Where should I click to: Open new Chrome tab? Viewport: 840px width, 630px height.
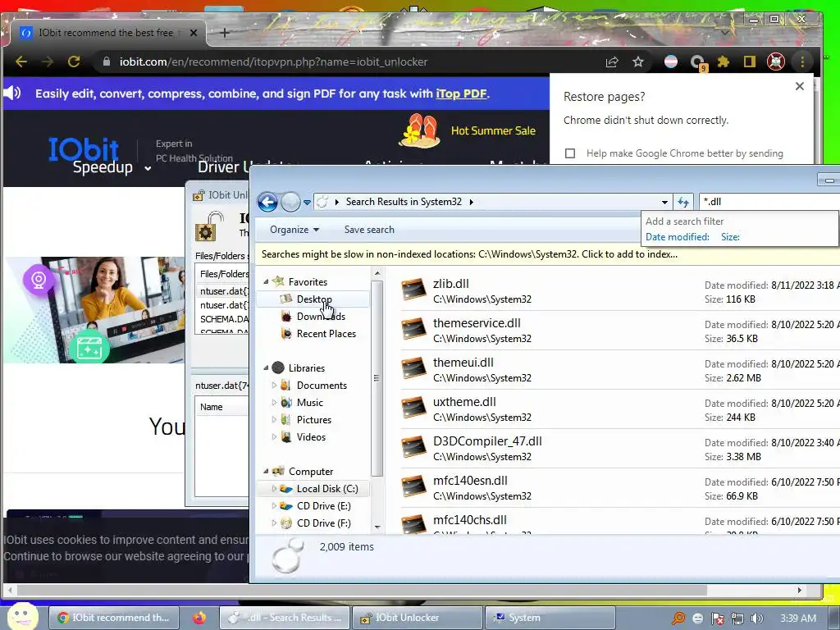pos(225,33)
